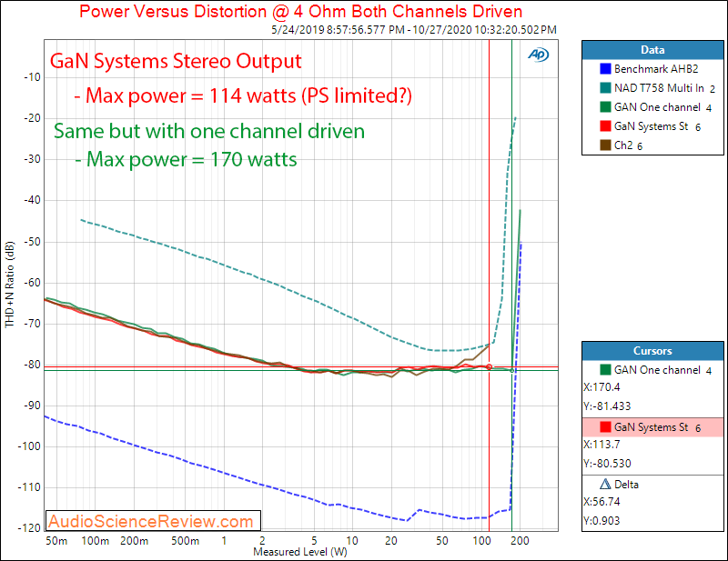Click the Max power = 170 watts annotation
This screenshot has width=728, height=561.
tap(186, 159)
